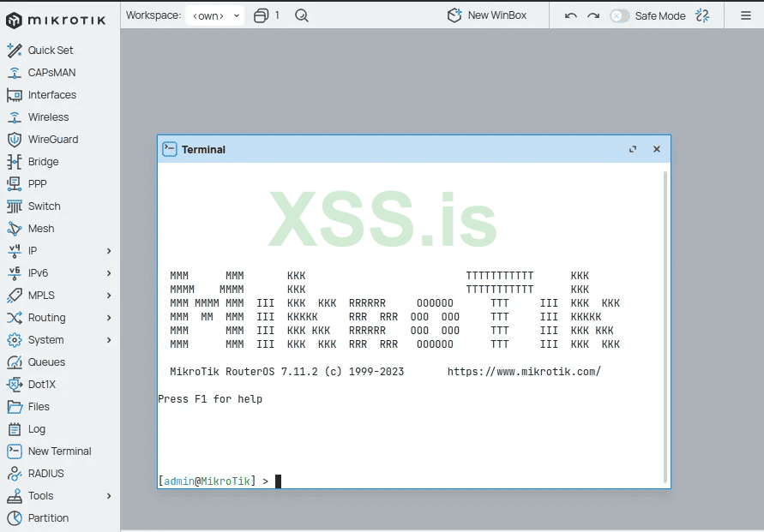
Task: Open the System gear icon
Action: point(15,340)
